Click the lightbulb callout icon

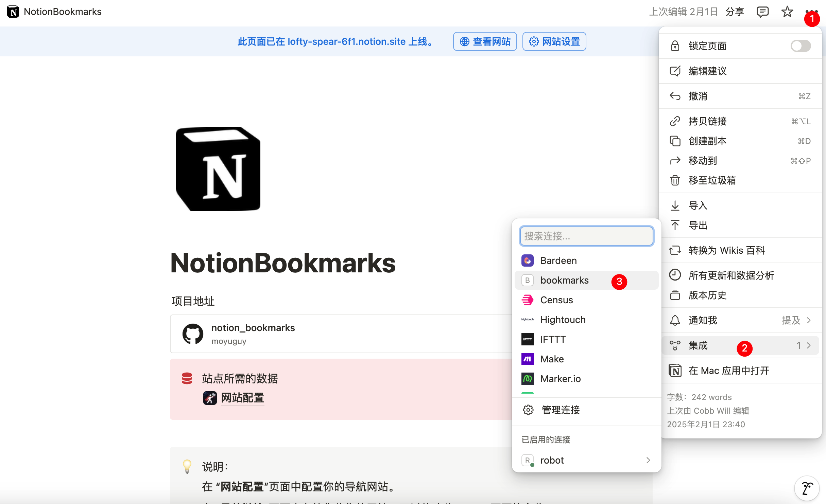pos(187,466)
